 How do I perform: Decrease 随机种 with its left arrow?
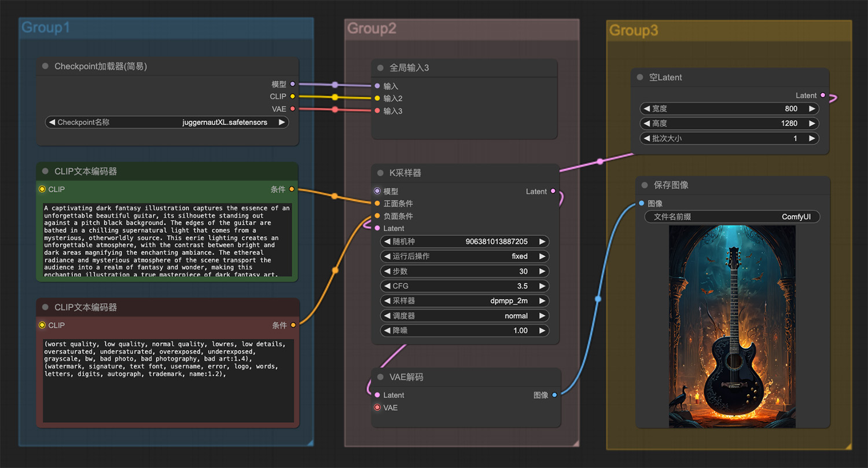coord(387,242)
